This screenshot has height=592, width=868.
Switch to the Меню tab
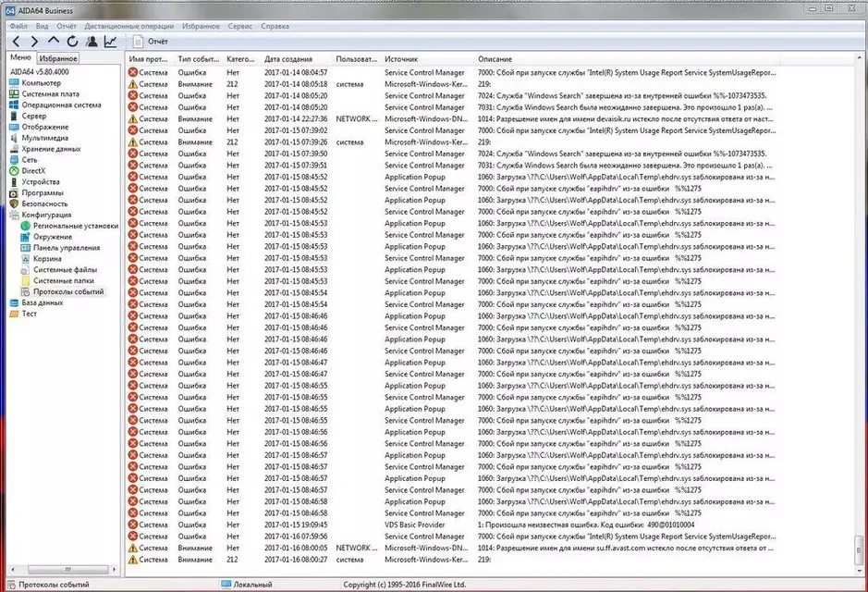tap(21, 57)
